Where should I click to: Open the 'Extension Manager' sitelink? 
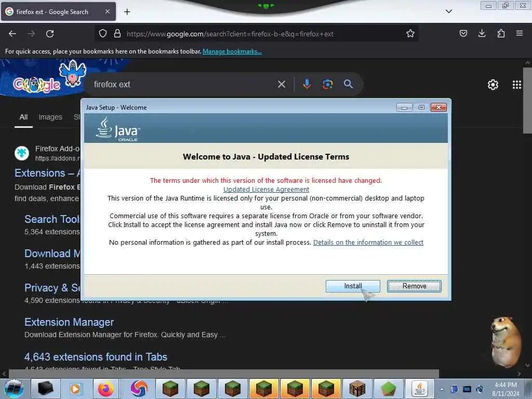[69, 322]
